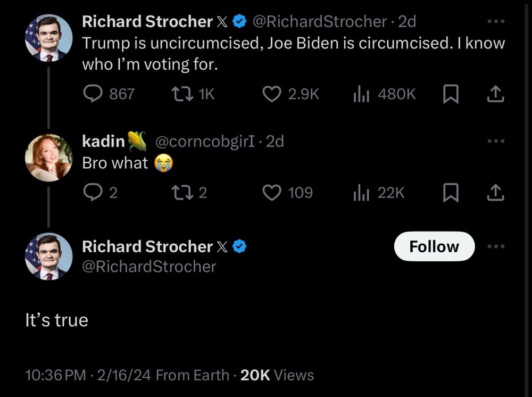Reply to the top Richard Strocher tweet
Screen dimensions: 532x397
[x=94, y=94]
